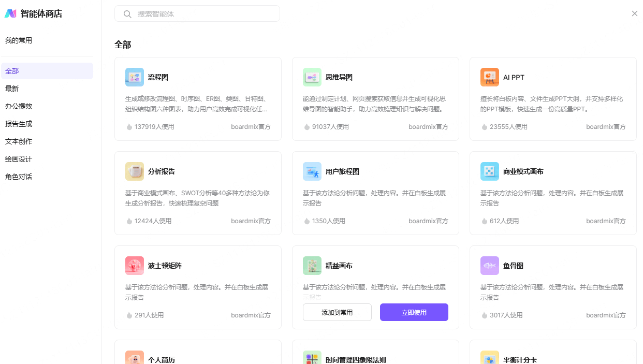Open the 时间管理四象限法则 card title
The image size is (643, 364).
tap(356, 360)
